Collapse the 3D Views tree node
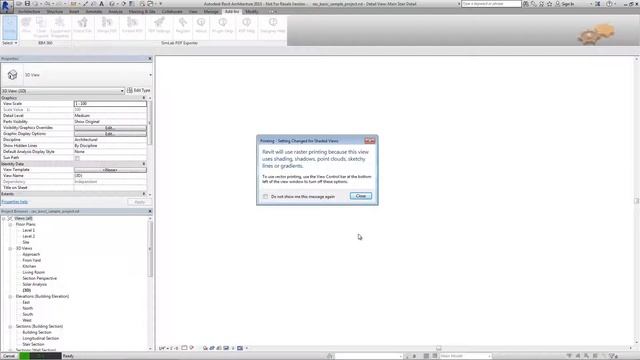 tap(10, 249)
